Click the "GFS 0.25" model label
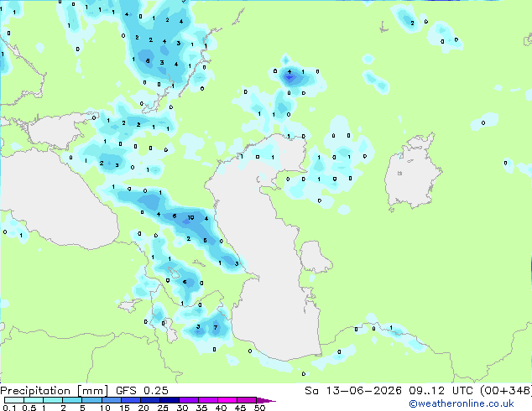 (x=142, y=391)
